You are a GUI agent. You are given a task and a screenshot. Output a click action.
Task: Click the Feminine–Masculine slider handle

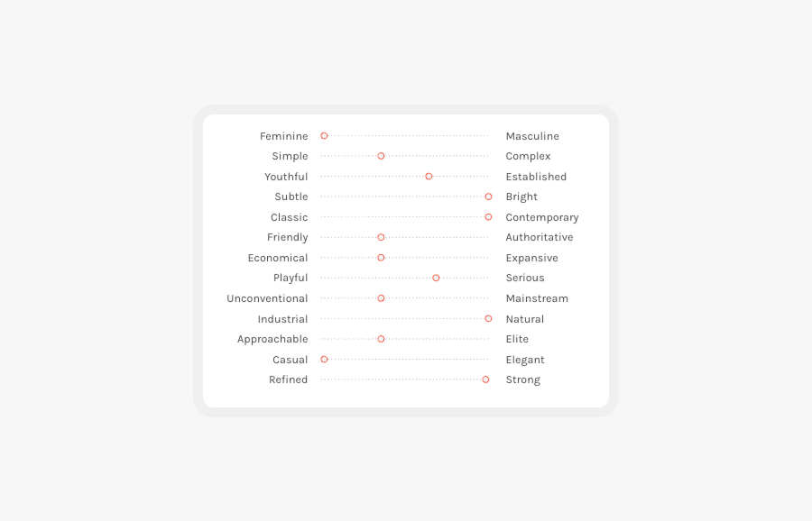[324, 135]
